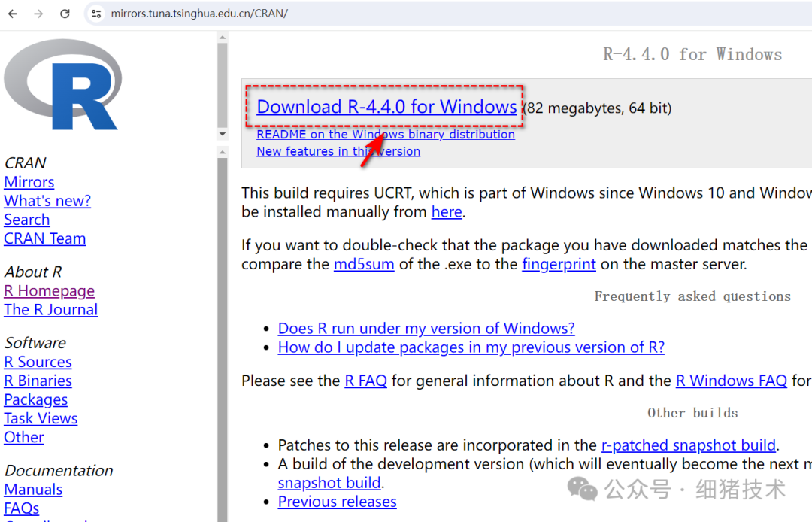View the fingerprint link

tap(559, 263)
